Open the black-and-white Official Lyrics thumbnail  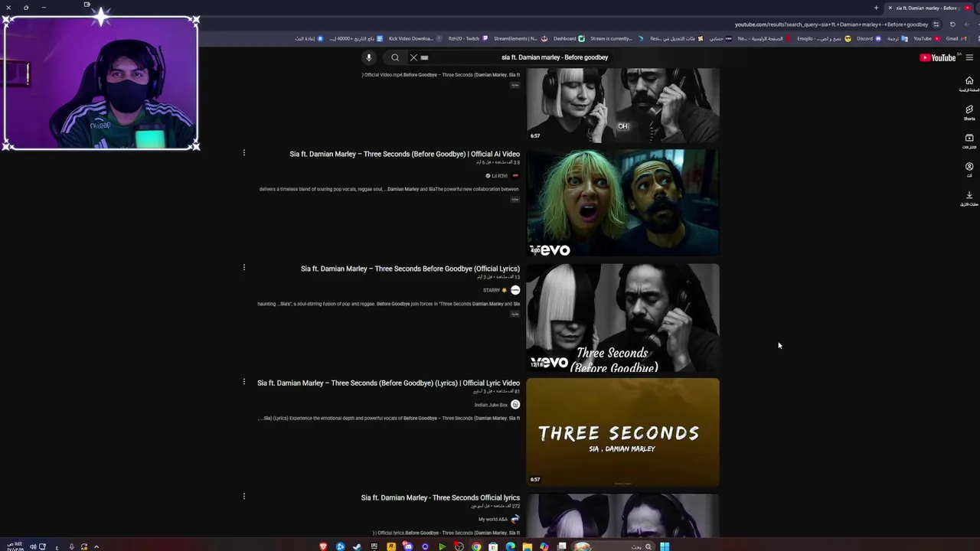click(622, 318)
